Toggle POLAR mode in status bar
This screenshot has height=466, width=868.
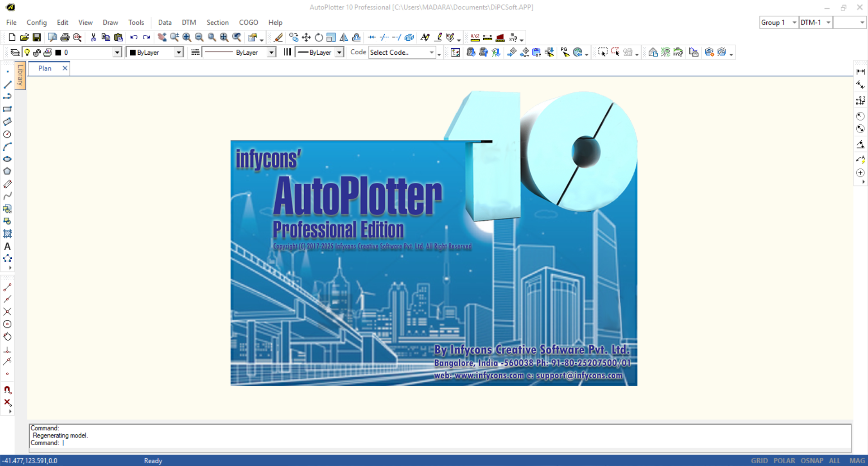point(784,461)
